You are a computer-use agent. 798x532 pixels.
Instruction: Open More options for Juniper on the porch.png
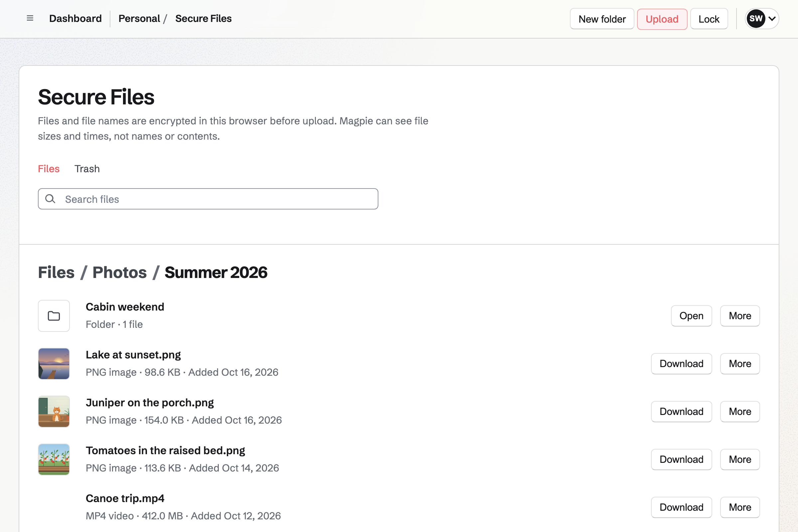point(740,412)
